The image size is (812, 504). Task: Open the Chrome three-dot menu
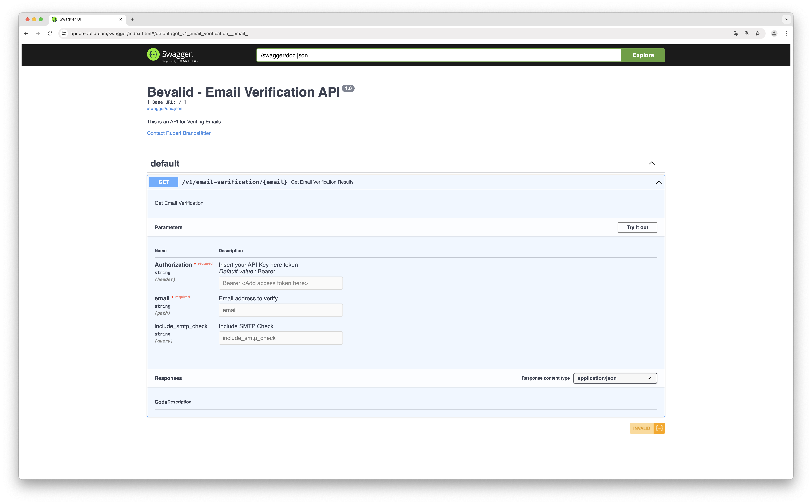coord(786,33)
